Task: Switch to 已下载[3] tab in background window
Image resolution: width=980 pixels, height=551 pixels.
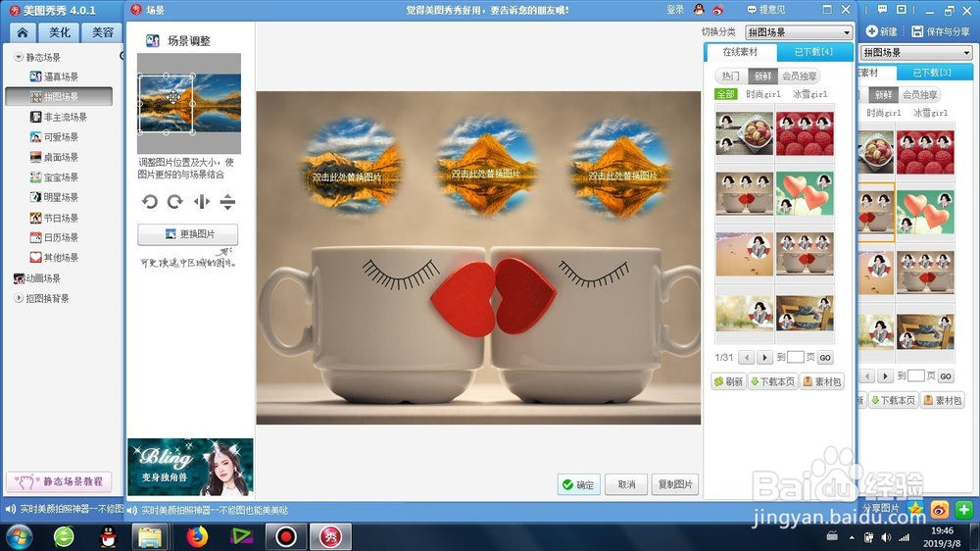Action: click(932, 73)
